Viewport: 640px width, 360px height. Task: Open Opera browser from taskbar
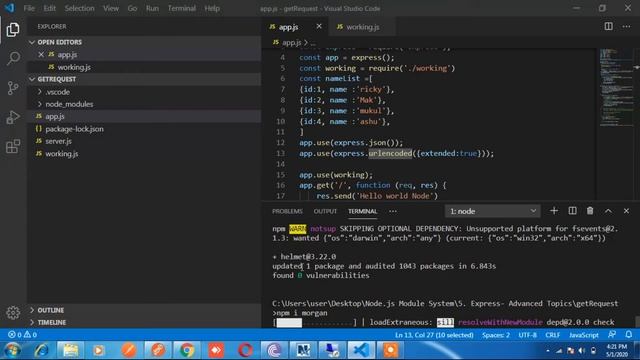point(245,350)
